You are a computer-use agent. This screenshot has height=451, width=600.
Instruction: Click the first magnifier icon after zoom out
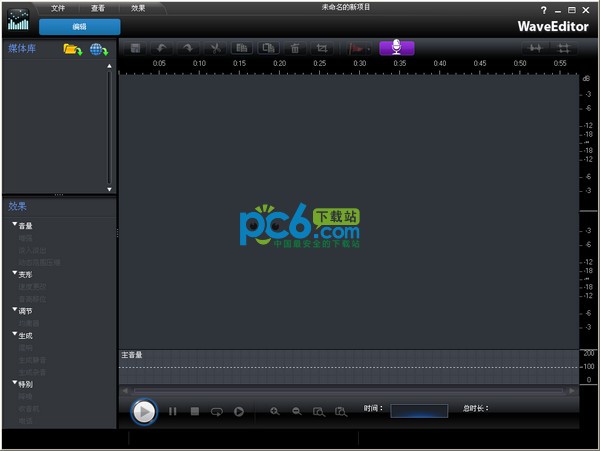pyautogui.click(x=319, y=412)
